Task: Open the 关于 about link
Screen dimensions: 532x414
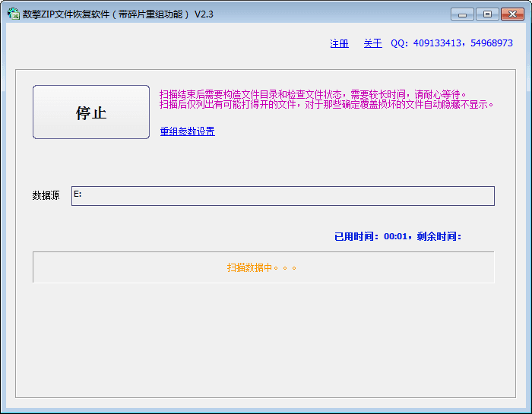Action: click(x=372, y=43)
